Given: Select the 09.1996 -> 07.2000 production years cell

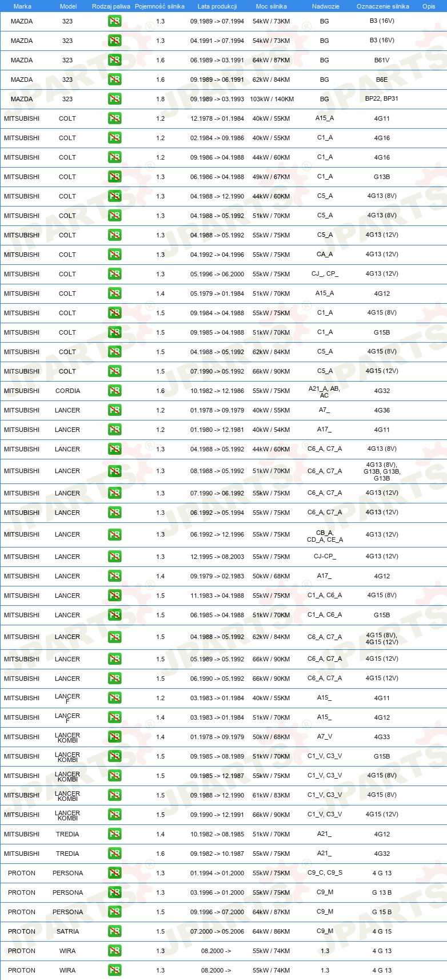Looking at the screenshot, I should (x=217, y=912).
